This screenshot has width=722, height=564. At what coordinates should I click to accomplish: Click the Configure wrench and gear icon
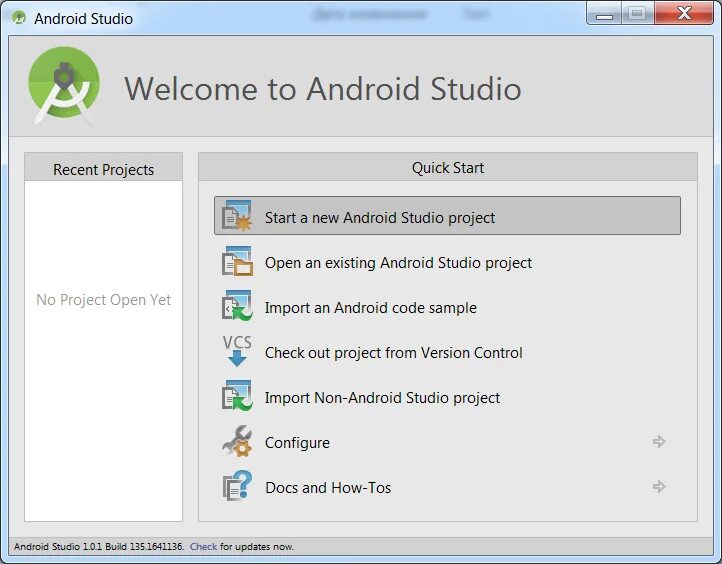237,441
